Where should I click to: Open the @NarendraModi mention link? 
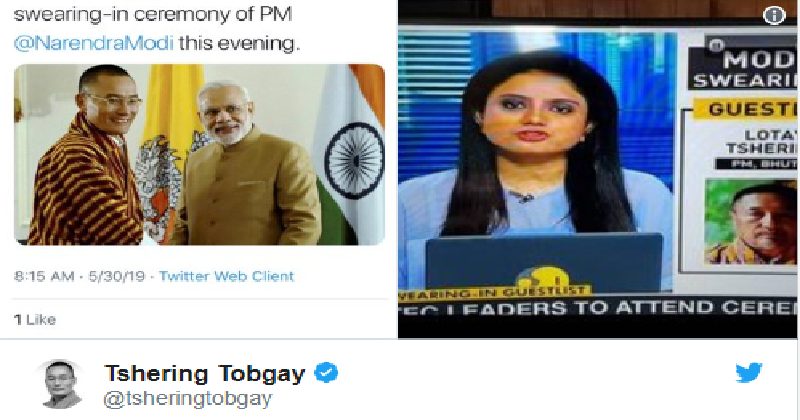(x=93, y=43)
